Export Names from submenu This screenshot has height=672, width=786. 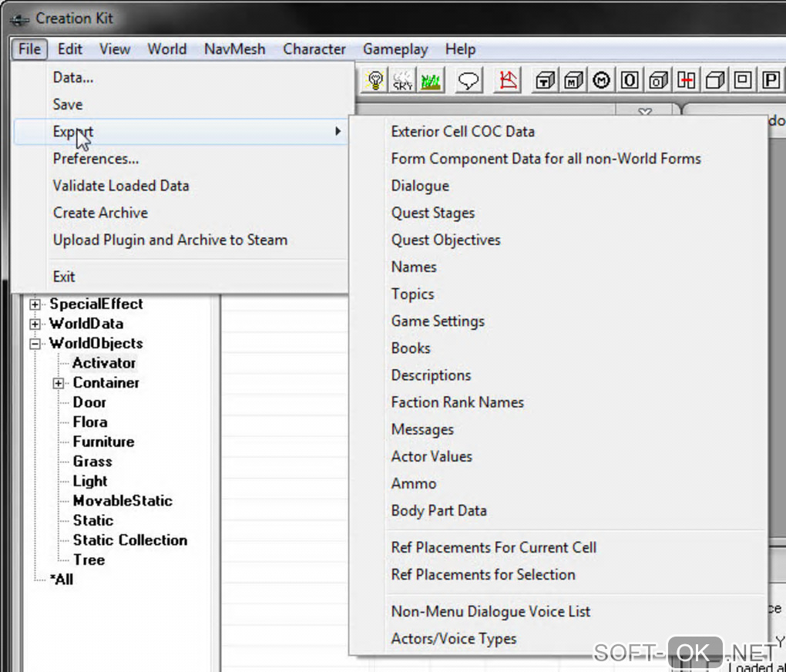click(x=559, y=267)
